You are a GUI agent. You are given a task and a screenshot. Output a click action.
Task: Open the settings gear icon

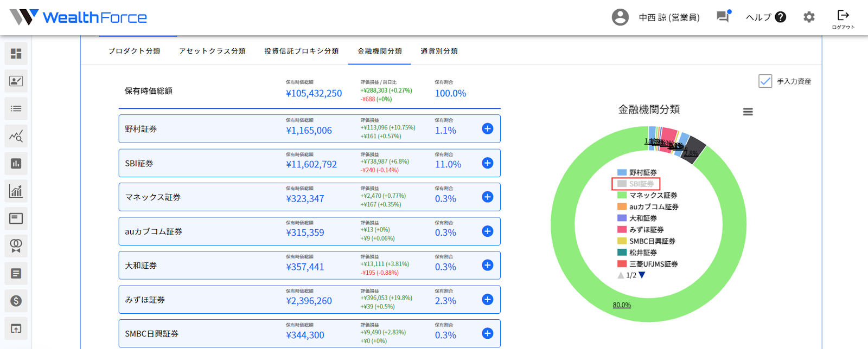(809, 17)
